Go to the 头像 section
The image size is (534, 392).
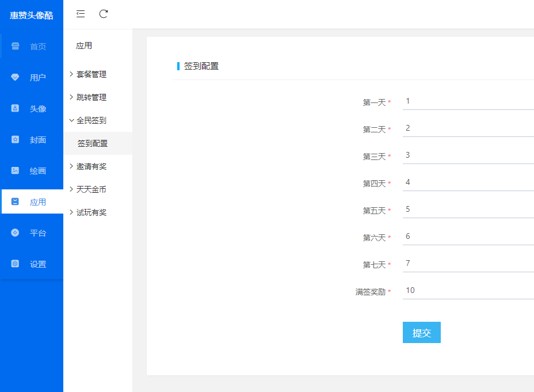[38, 109]
